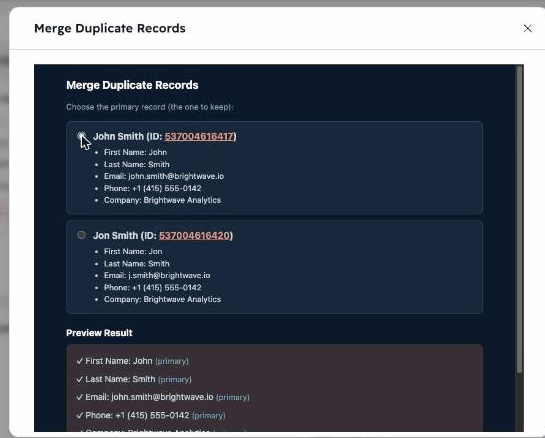Click 'Last Name: Smith' in Jon Smith card
The image size is (545, 438).
pos(137,263)
